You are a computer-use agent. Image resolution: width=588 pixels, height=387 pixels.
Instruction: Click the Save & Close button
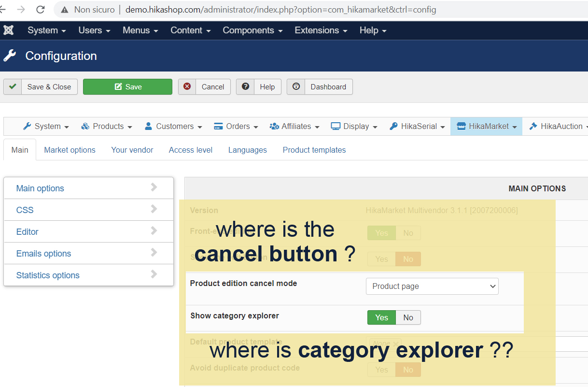coord(41,86)
